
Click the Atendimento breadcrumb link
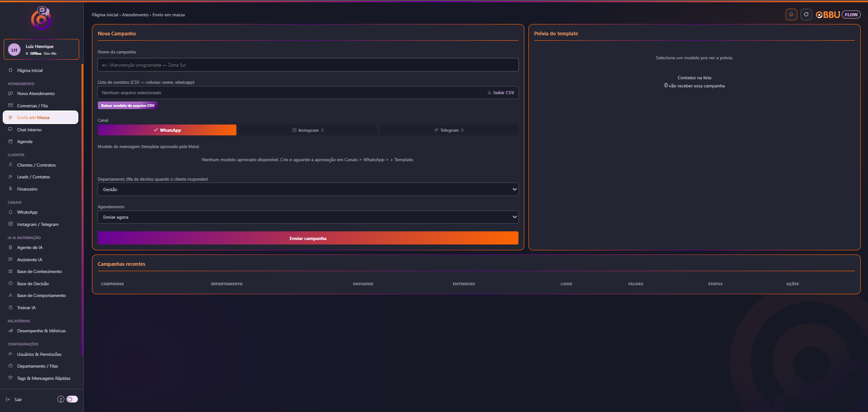[x=135, y=15]
